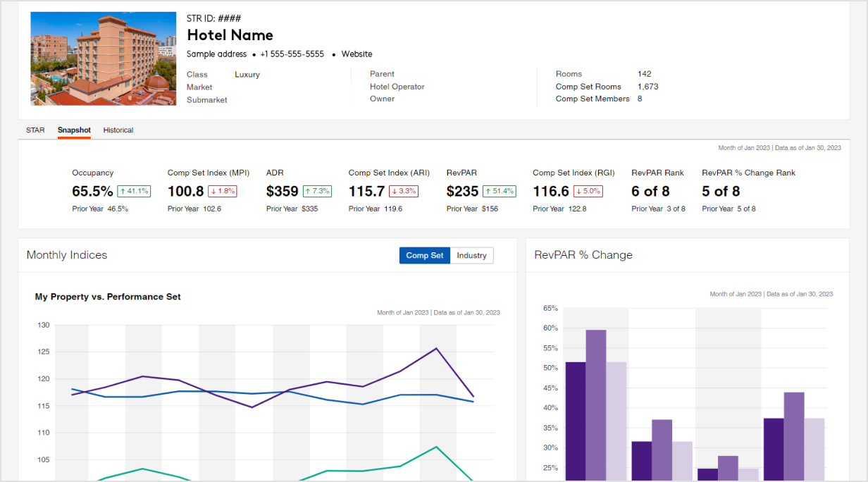This screenshot has width=868, height=482.
Task: Click the hotel building photo thumbnail
Action: pos(103,58)
